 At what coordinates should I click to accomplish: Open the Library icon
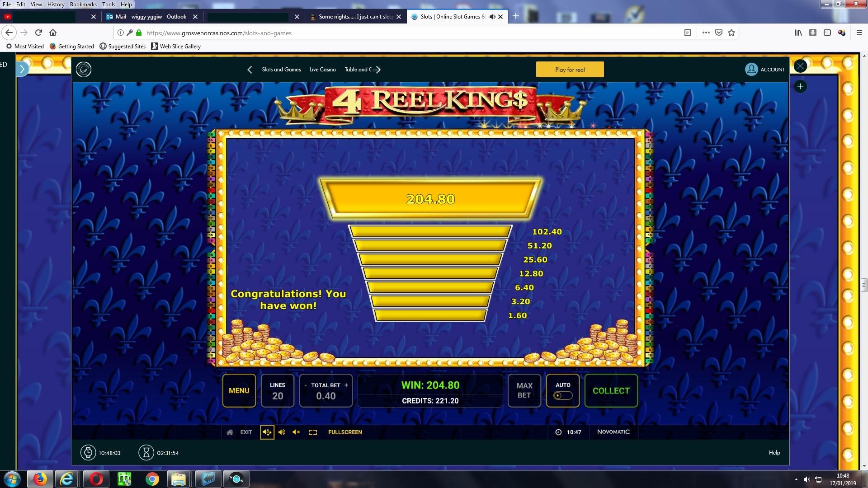coord(798,33)
